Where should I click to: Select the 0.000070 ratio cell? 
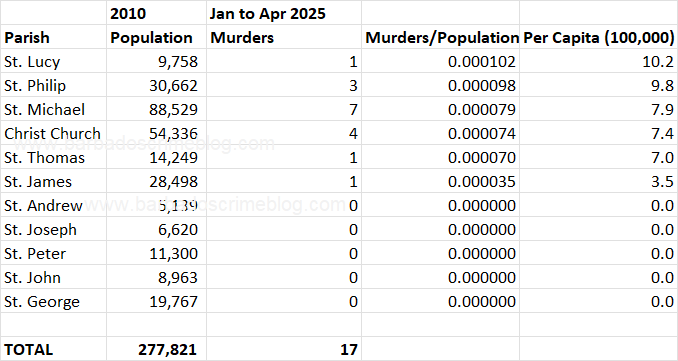[440, 157]
